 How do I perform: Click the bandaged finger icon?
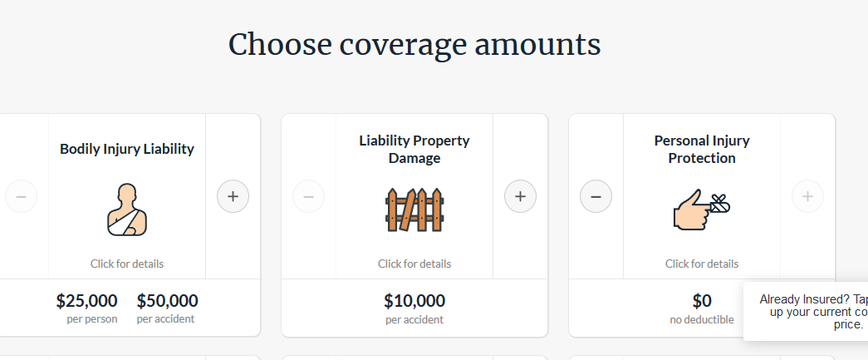coord(701,209)
